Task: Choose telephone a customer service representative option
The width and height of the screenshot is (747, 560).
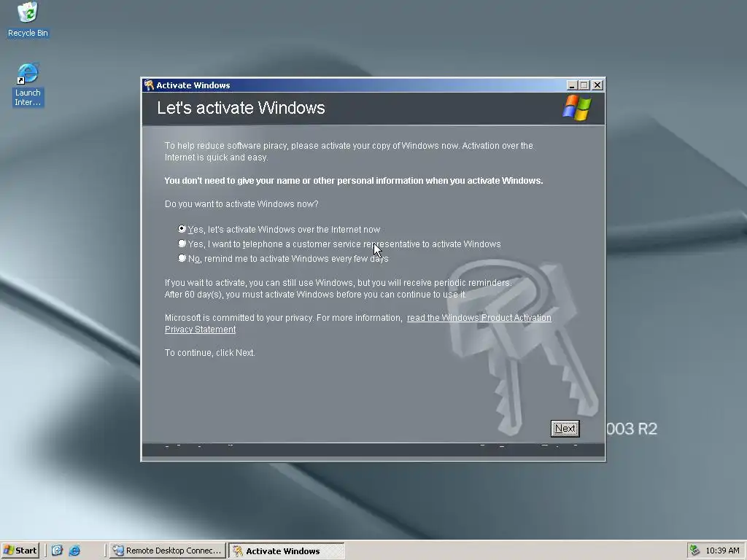Action: (x=339, y=244)
